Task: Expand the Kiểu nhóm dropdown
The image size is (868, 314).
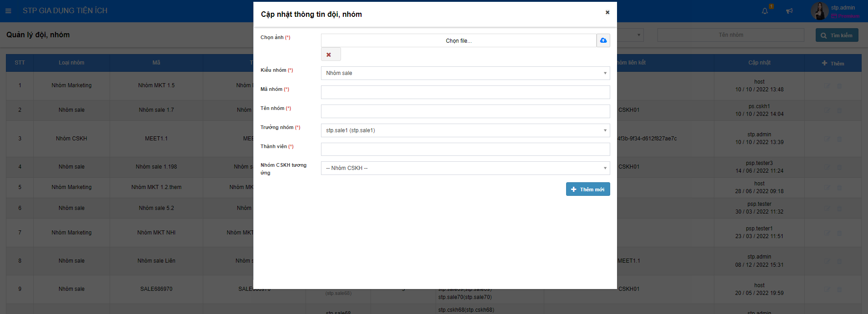Action: (x=465, y=73)
